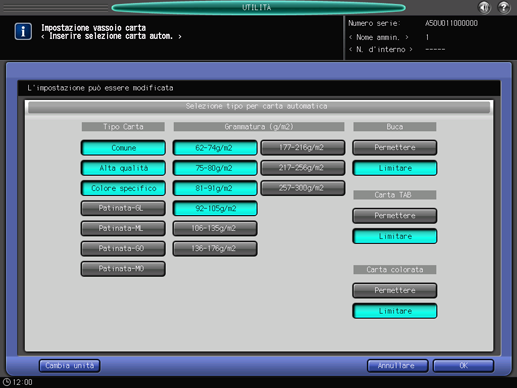Click the 'Grammatura (g/m2)' header

pos(259,127)
